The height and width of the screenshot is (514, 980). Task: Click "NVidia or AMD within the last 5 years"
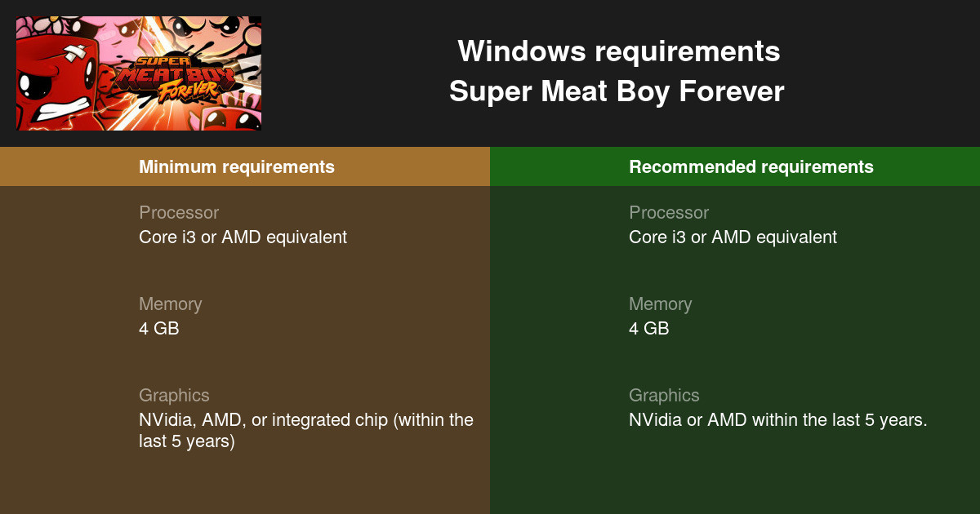(x=777, y=420)
